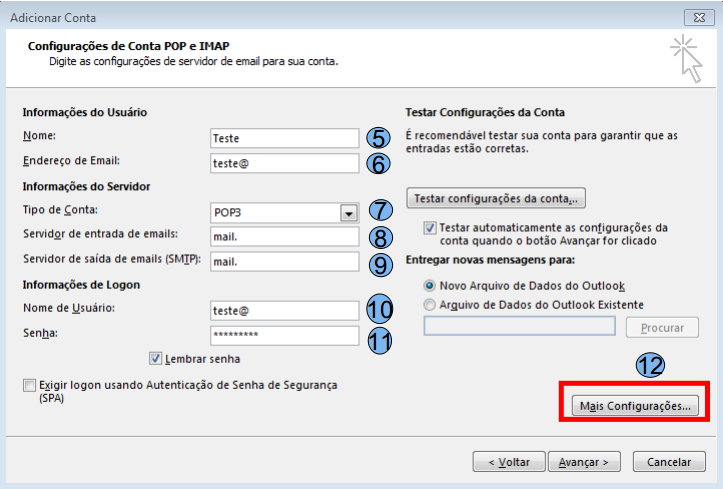Uncheck Testar automaticamente as configurações checkbox
723x489 pixels.
pos(430,228)
